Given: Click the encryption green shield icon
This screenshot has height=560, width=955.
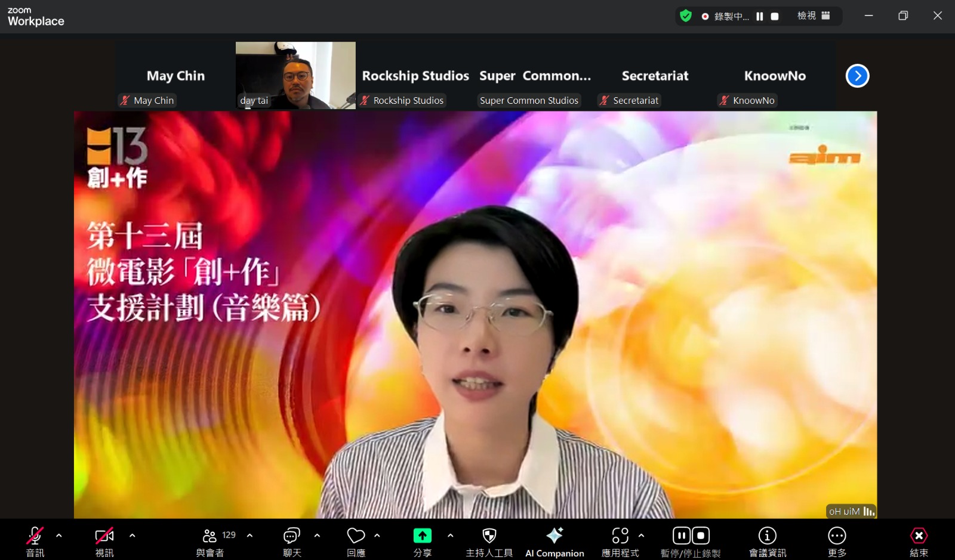Looking at the screenshot, I should coord(686,16).
